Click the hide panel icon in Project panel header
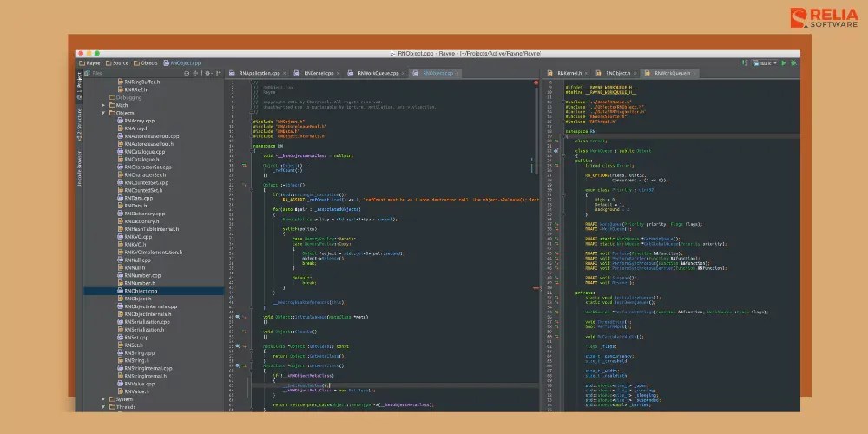Viewport: 868px width, 434px height. 219,73
